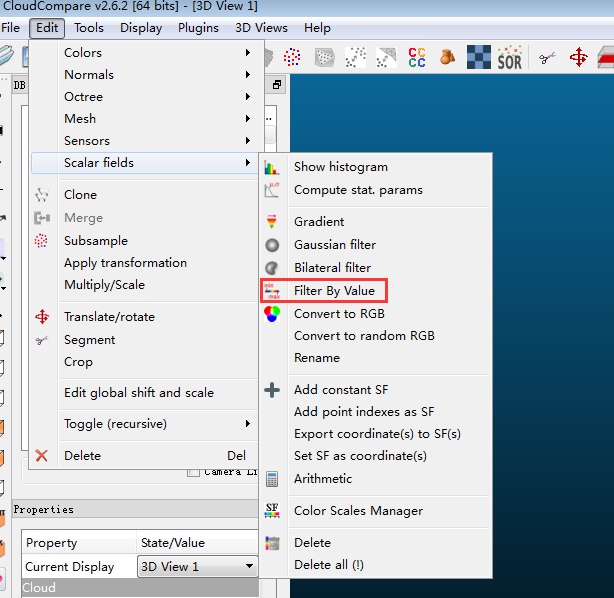The height and width of the screenshot is (598, 614).
Task: Select Rename in scalar fields submenu
Action: pyautogui.click(x=317, y=358)
